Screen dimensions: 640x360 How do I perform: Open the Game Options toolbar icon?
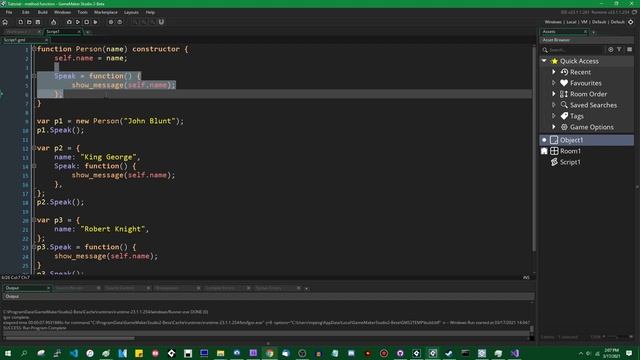(111, 22)
